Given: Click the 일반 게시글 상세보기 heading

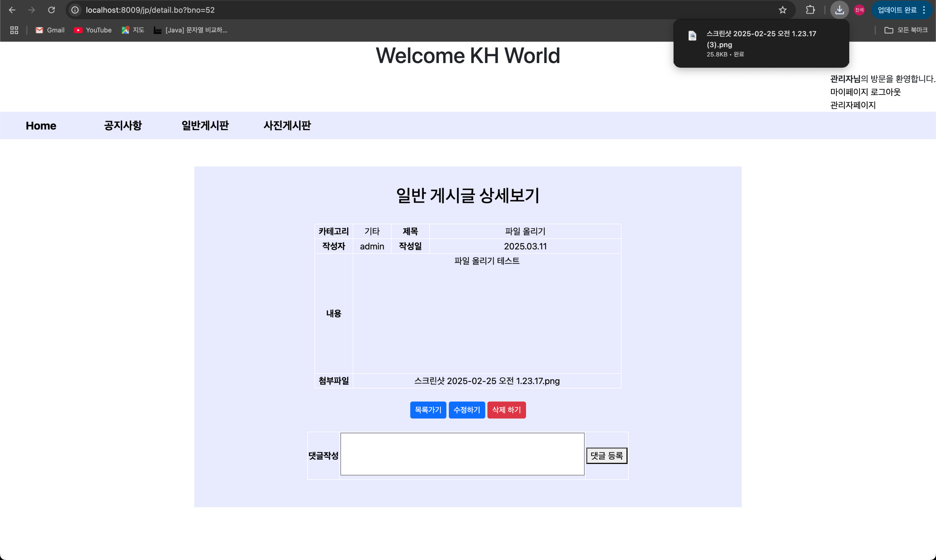Looking at the screenshot, I should coord(468,196).
